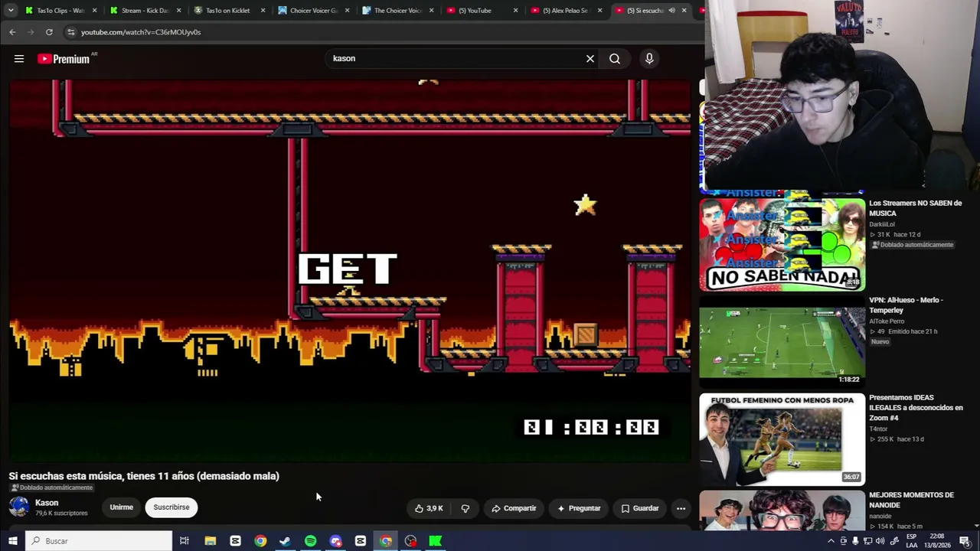This screenshot has width=980, height=551.
Task: Open the Kick green taskbar icon
Action: point(436,541)
